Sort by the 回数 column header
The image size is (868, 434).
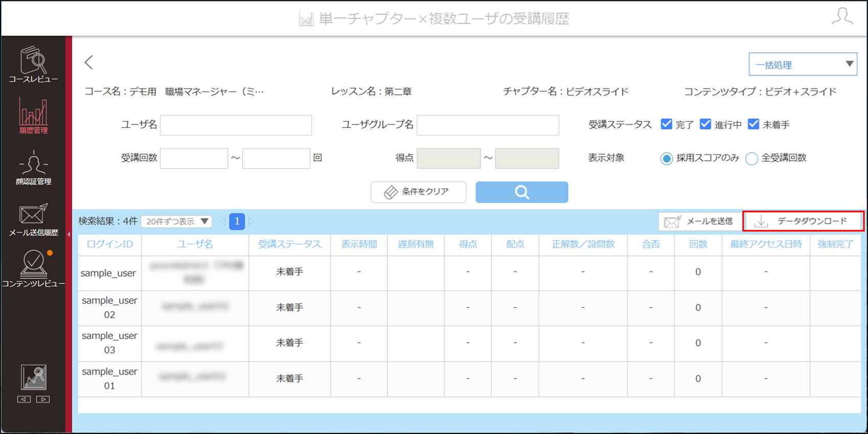pyautogui.click(x=698, y=244)
